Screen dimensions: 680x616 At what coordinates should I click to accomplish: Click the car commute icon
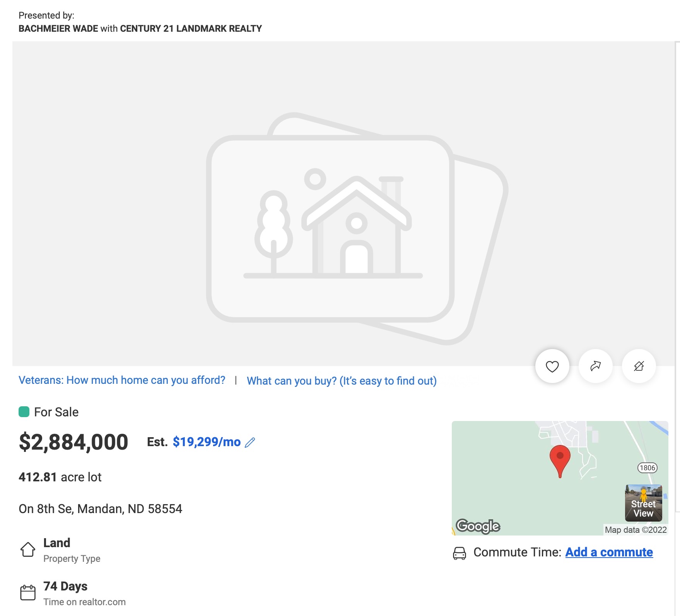pyautogui.click(x=459, y=553)
